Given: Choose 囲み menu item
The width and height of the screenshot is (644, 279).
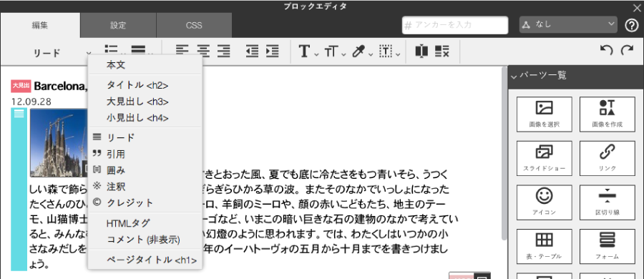Looking at the screenshot, I should point(145,170).
